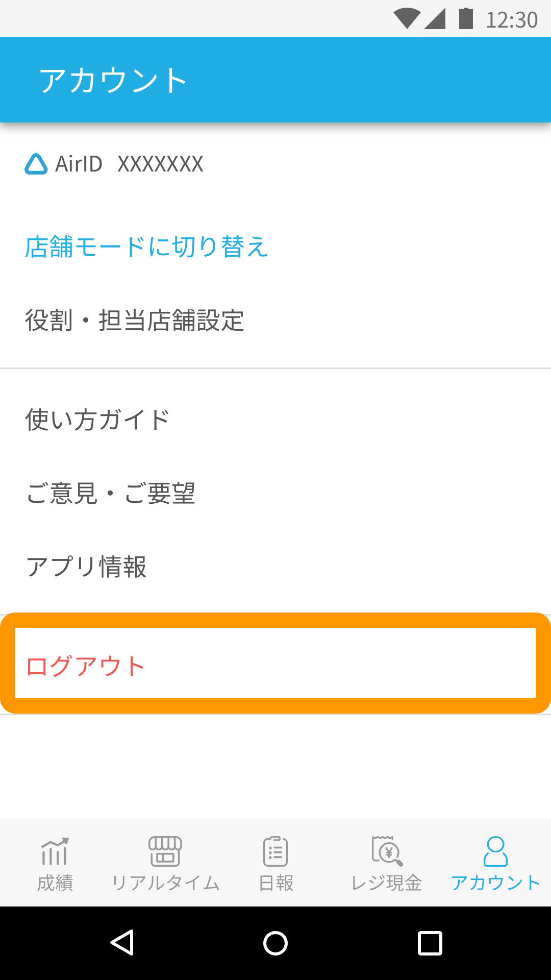This screenshot has width=551, height=980.
Task: Select the レジ現金 receipt icon
Action: coord(387,851)
